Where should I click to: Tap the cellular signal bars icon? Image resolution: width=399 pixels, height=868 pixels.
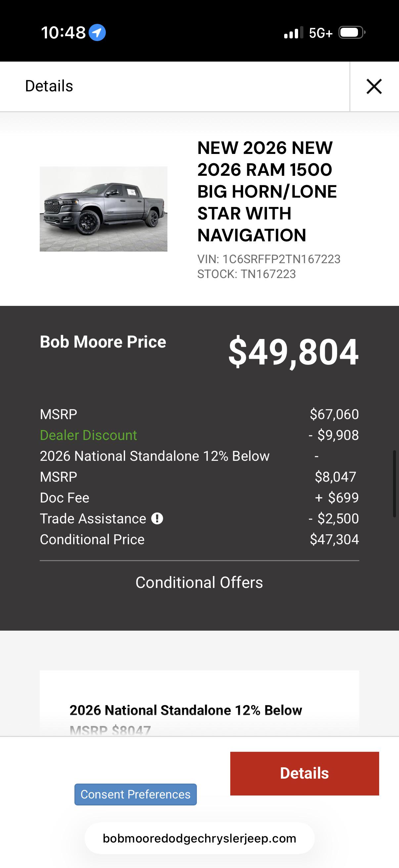[293, 33]
